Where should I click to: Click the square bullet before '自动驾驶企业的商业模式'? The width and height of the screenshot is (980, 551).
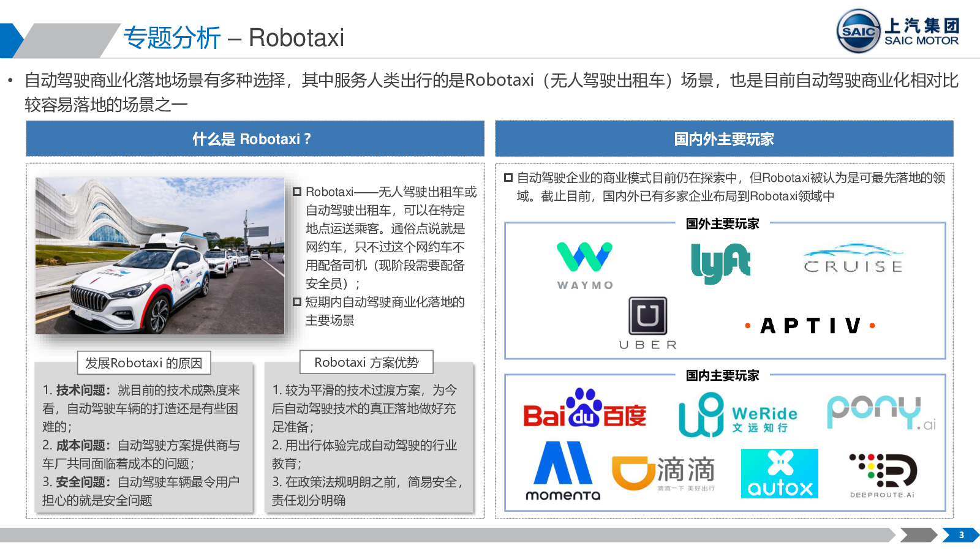(508, 178)
